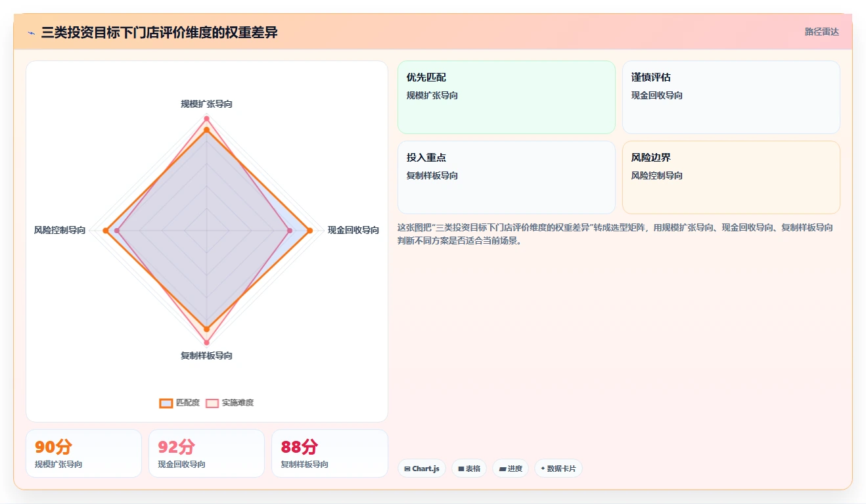Click the pink data point at 规模扩张导向 axis
This screenshot has width=866, height=504.
click(206, 119)
